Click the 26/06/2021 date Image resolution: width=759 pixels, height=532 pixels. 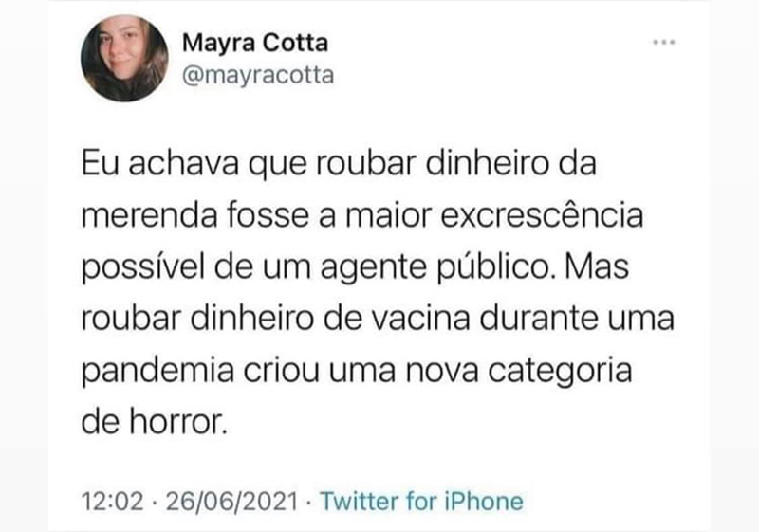[x=231, y=501]
